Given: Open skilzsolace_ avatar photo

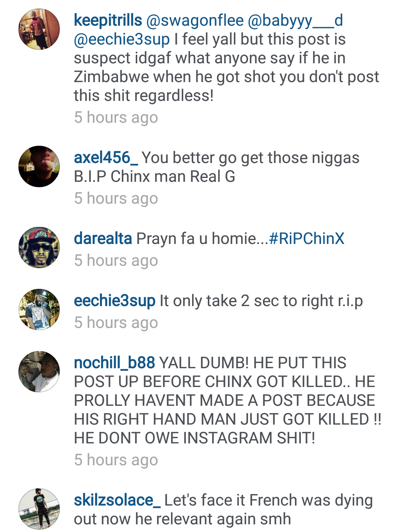Looking at the screenshot, I should click(x=39, y=509).
